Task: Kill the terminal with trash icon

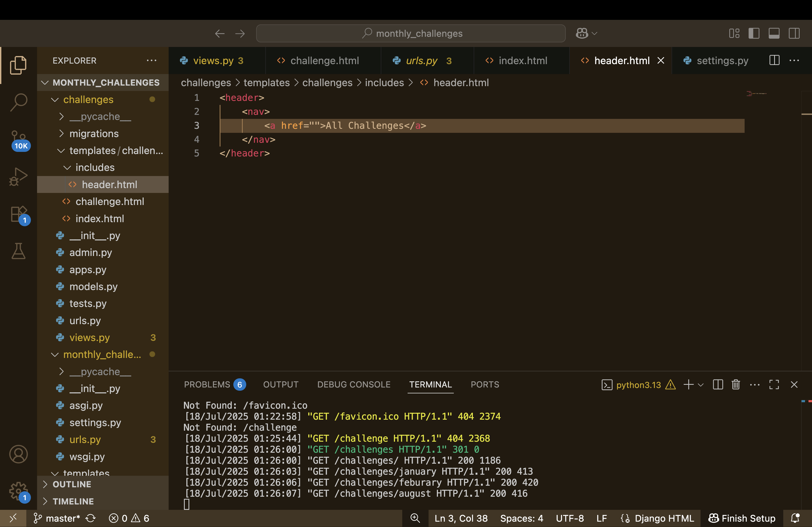Action: 736,385
